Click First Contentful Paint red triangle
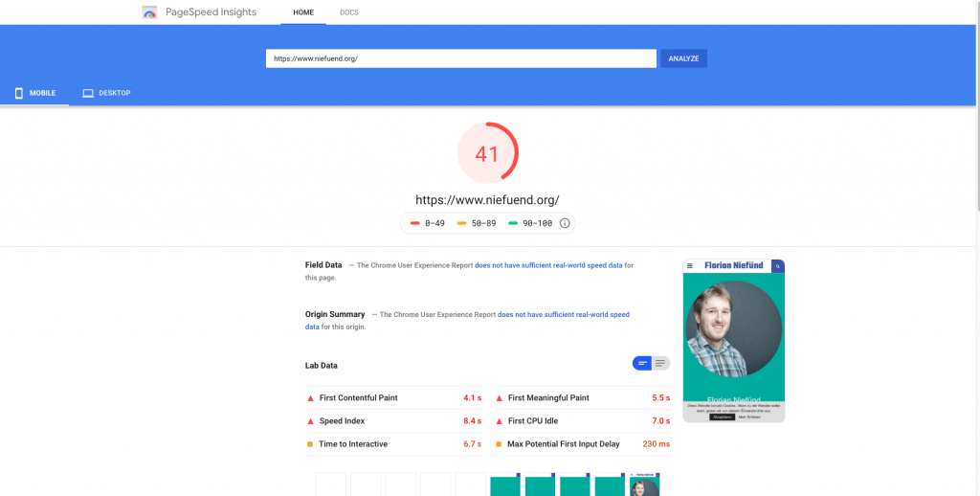Viewport: 980px width, 496px height. tap(310, 397)
